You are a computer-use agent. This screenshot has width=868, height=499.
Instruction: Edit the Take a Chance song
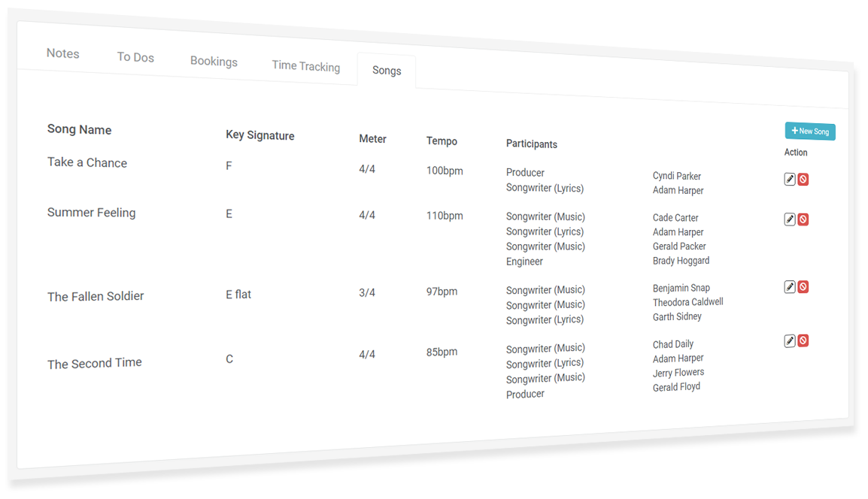[790, 179]
